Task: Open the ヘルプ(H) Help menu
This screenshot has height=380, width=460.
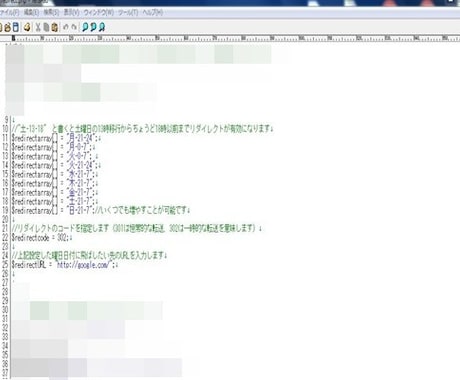Action: click(153, 13)
